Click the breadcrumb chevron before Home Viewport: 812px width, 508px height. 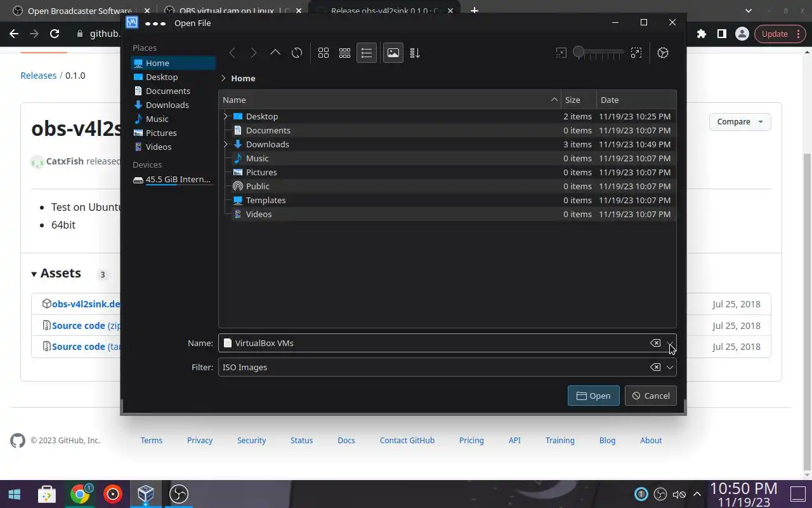coord(223,78)
